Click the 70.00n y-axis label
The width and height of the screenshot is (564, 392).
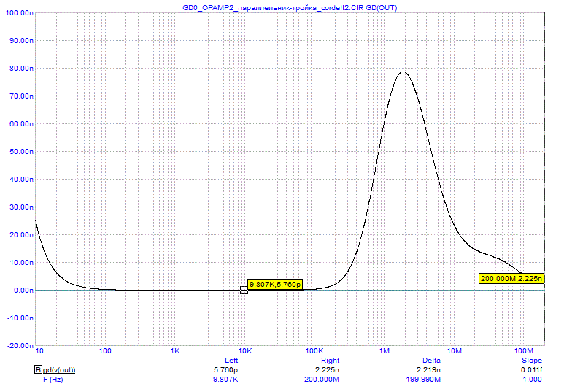point(21,96)
